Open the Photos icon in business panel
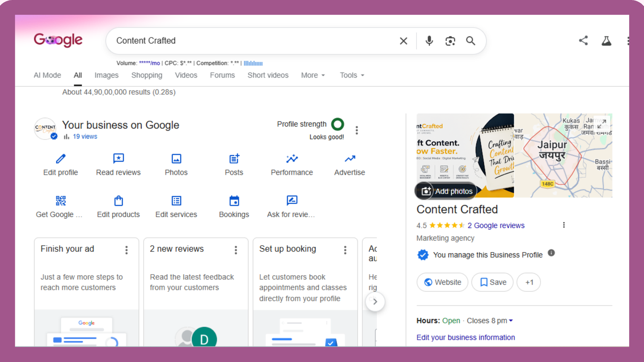The height and width of the screenshot is (362, 644). pyautogui.click(x=176, y=158)
